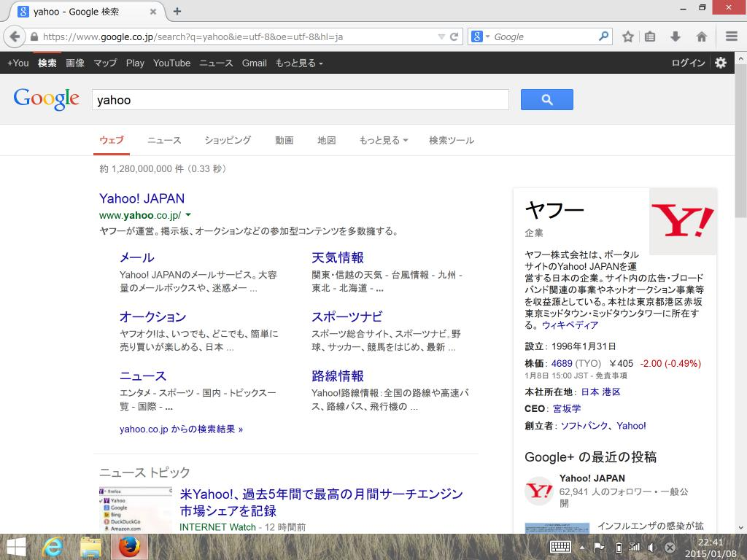Open File Explorer from taskbar
The width and height of the screenshot is (747, 560).
[90, 547]
